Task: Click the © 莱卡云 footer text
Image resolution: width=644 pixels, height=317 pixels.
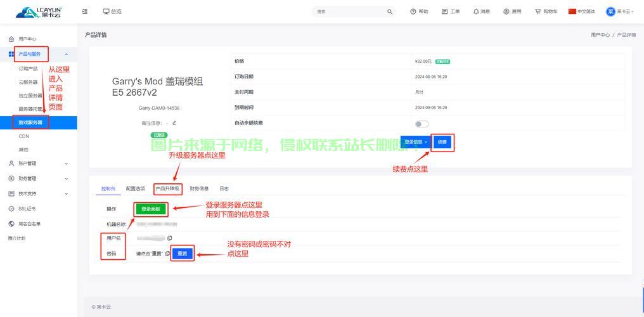Action: [x=101, y=307]
